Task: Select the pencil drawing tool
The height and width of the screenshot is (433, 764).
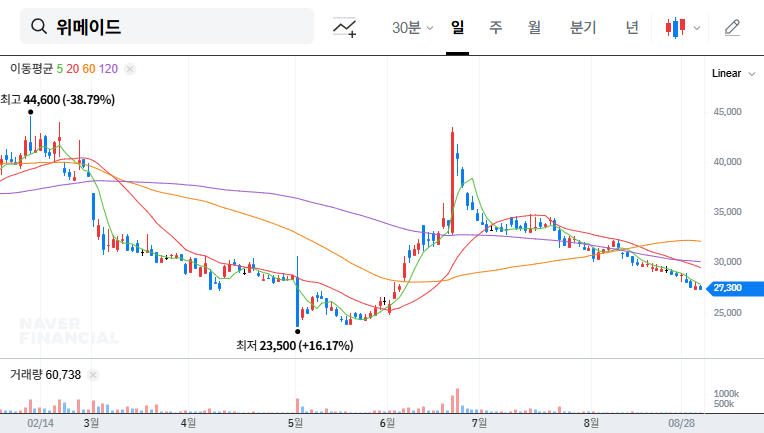Action: pyautogui.click(x=732, y=28)
